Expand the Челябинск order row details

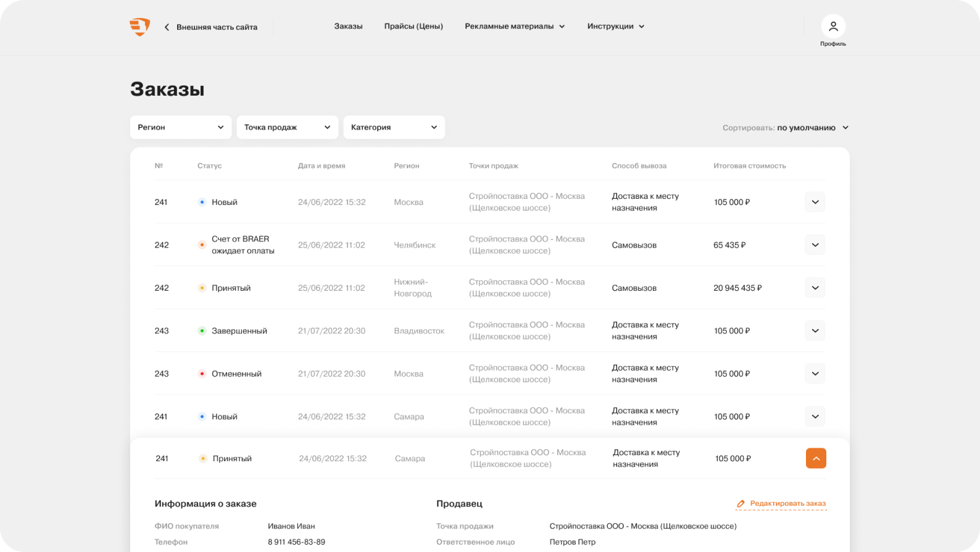tap(815, 245)
